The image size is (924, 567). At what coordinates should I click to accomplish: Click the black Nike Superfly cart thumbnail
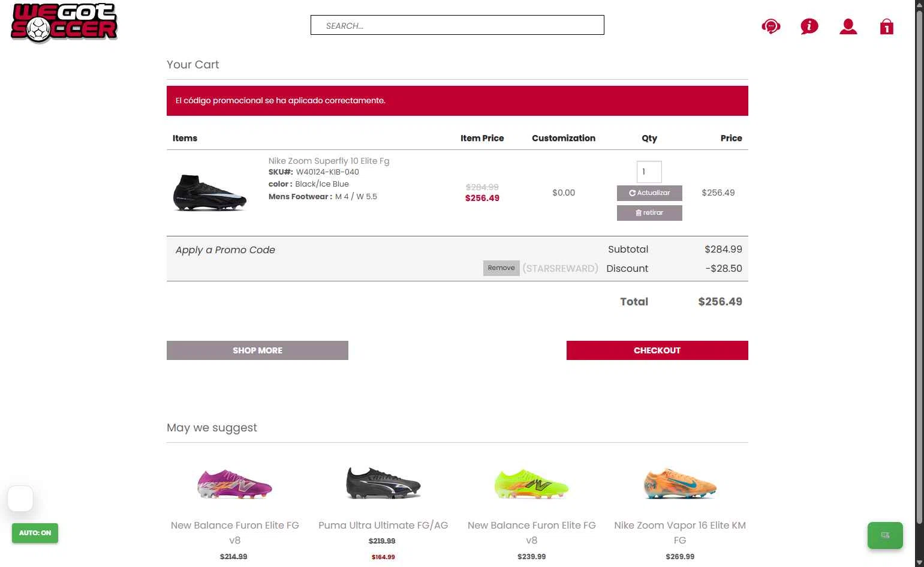[210, 193]
